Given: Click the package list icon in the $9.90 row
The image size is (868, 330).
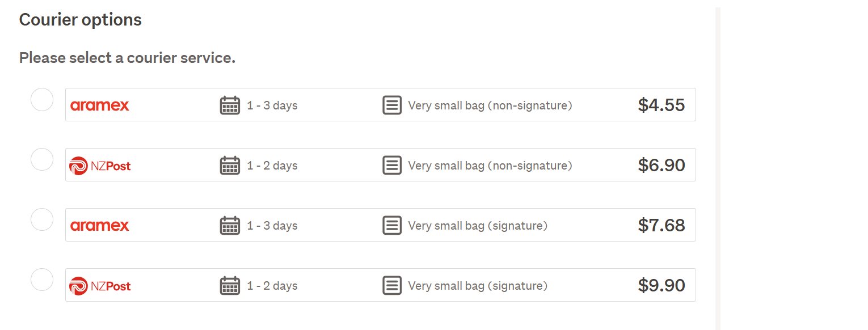Looking at the screenshot, I should [x=392, y=286].
